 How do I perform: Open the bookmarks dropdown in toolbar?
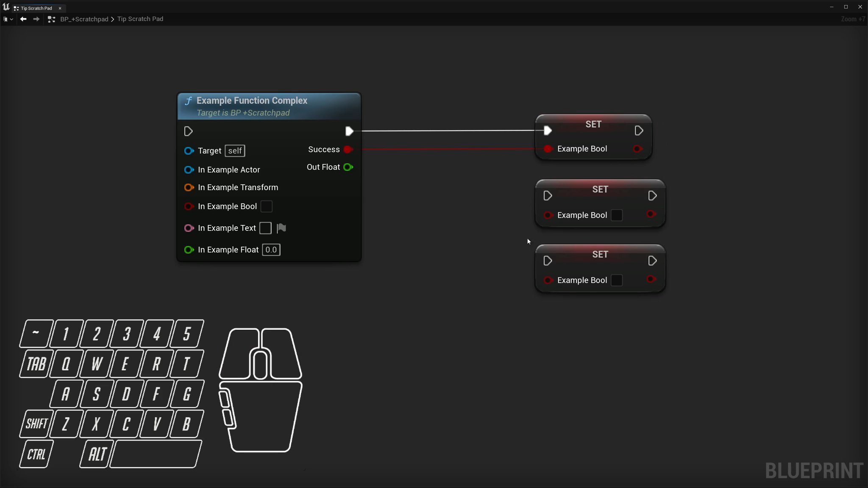coord(8,19)
